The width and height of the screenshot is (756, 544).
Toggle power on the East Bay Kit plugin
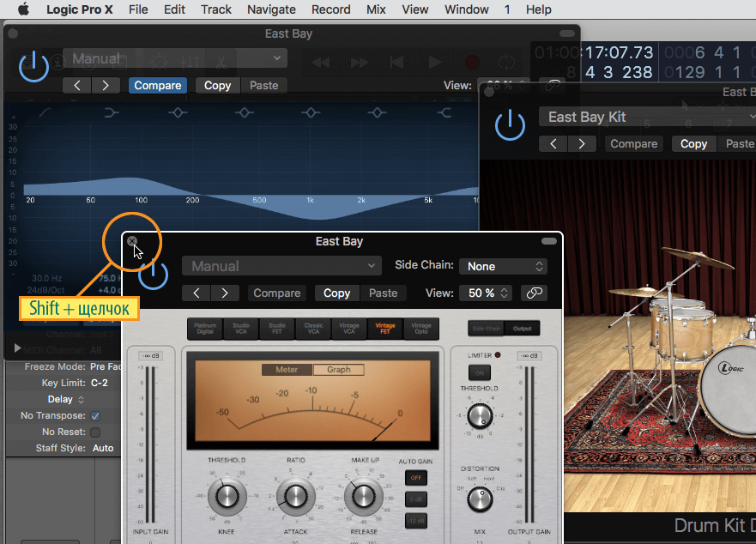(510, 124)
